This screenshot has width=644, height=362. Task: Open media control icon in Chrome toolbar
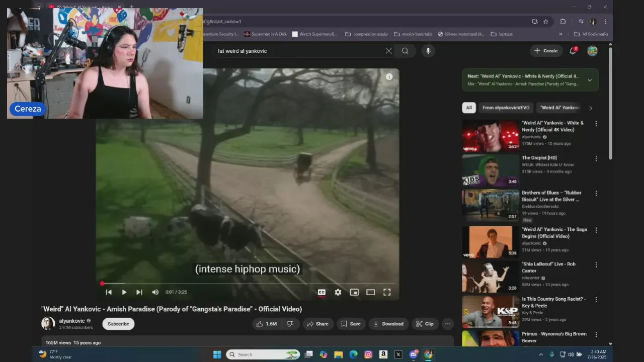tap(581, 22)
